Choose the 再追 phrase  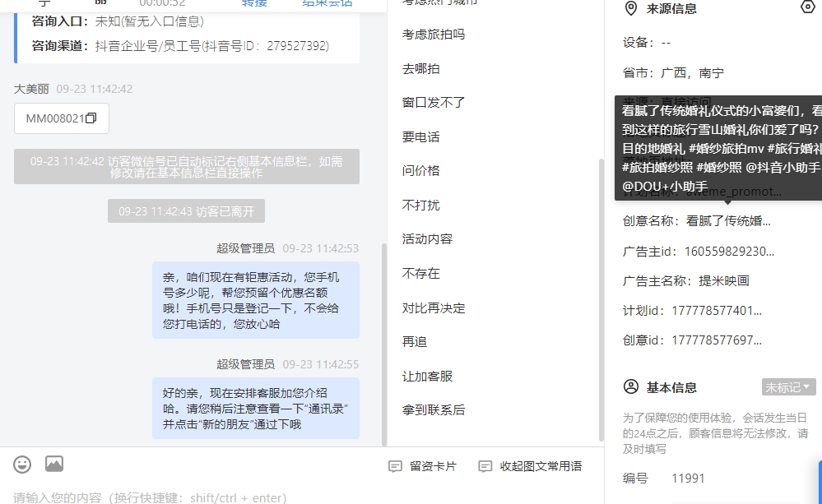415,342
